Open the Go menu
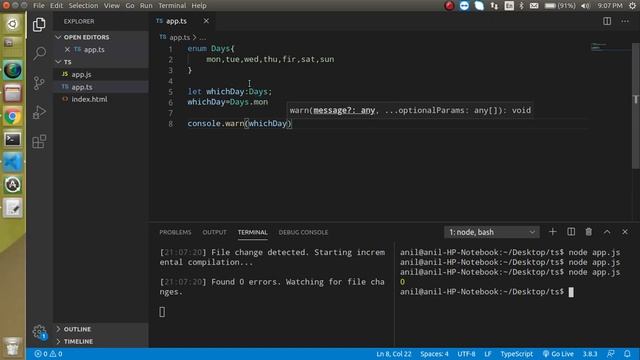640x360 pixels. coord(130,6)
